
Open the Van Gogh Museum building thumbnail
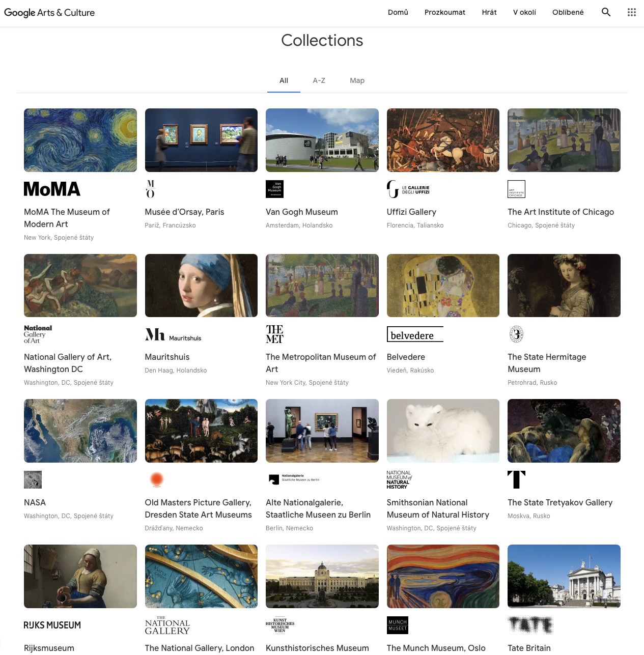pyautogui.click(x=322, y=140)
